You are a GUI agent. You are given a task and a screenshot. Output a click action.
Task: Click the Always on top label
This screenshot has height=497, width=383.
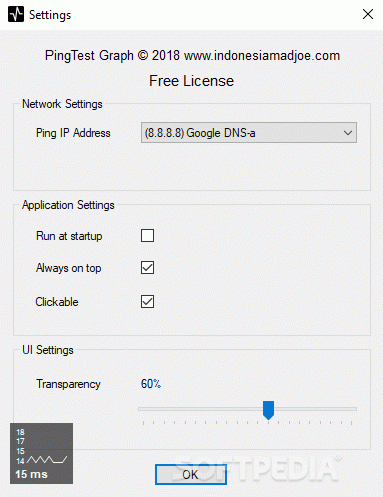tap(68, 268)
